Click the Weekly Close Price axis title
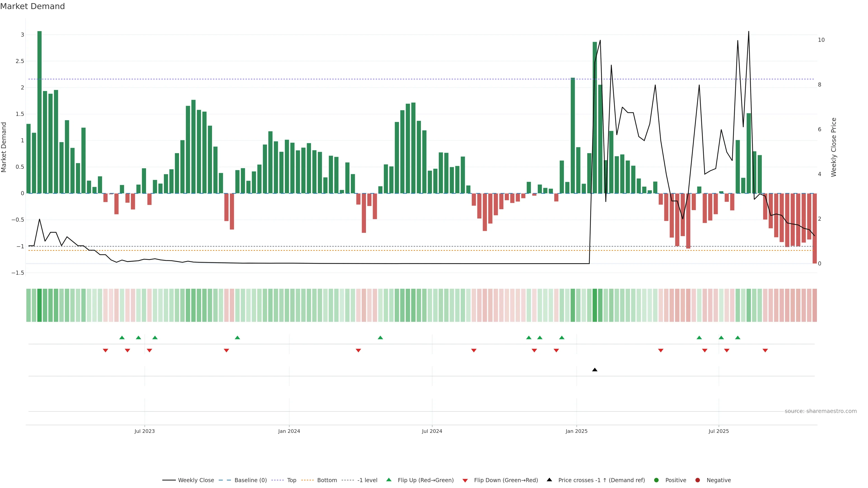Viewport: 868px width, 488px height. (x=834, y=147)
